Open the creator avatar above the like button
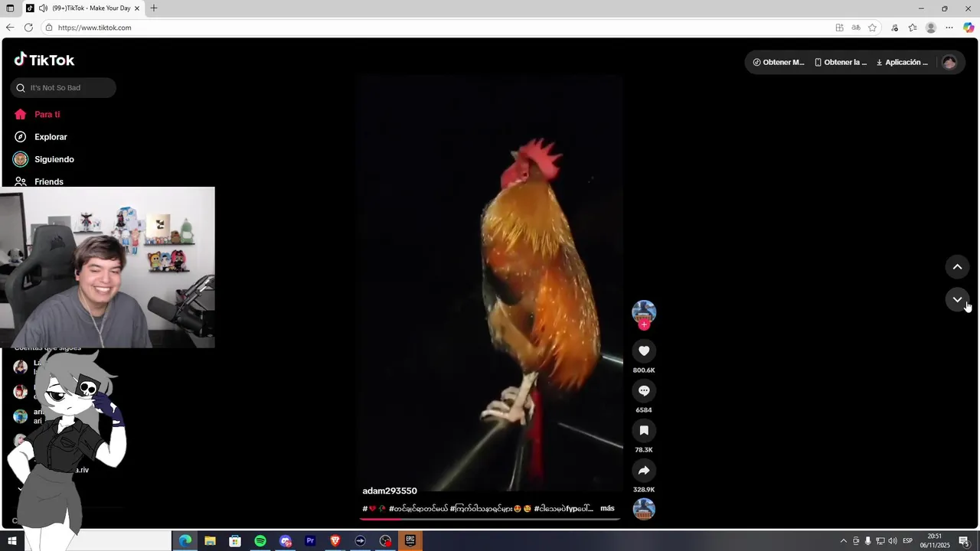Screen dimensions: 980x551 coord(644,311)
